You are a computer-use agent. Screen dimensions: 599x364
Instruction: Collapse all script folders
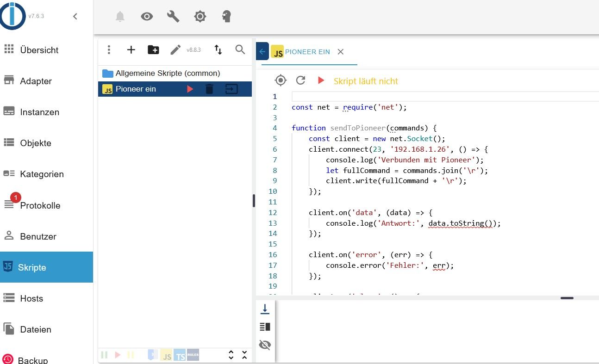pos(244,355)
